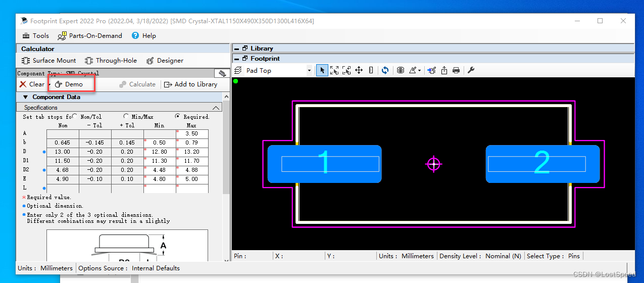Select the Required radio button
This screenshot has height=283, width=644.
coord(178,116)
